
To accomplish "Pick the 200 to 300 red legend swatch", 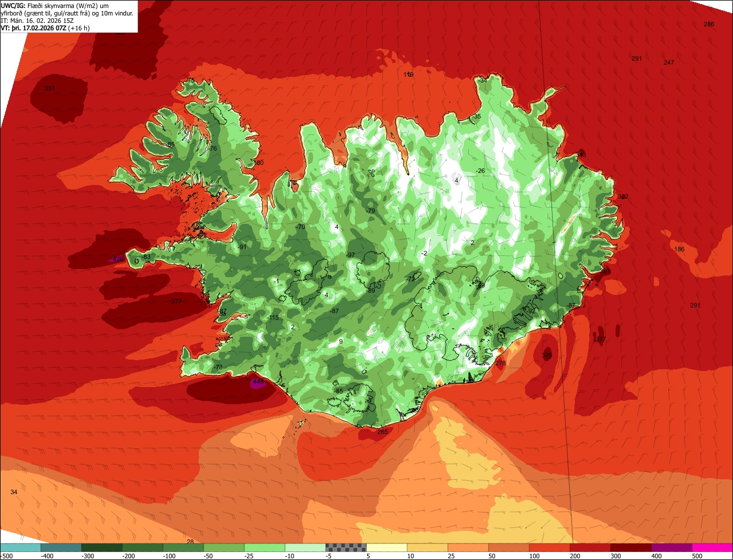I will pos(590,548).
